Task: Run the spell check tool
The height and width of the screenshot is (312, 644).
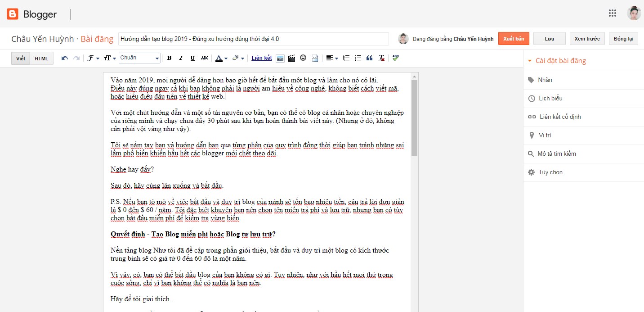Action: tap(395, 58)
